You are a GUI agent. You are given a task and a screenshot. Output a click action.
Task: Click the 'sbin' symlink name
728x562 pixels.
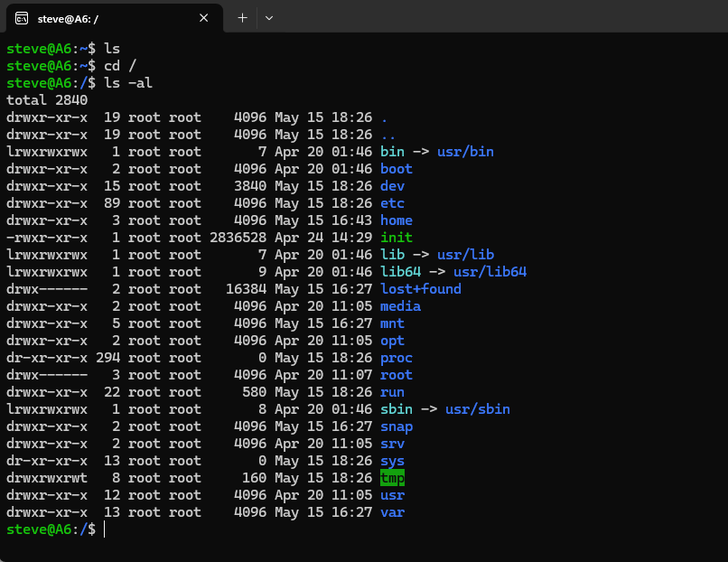[x=396, y=409]
